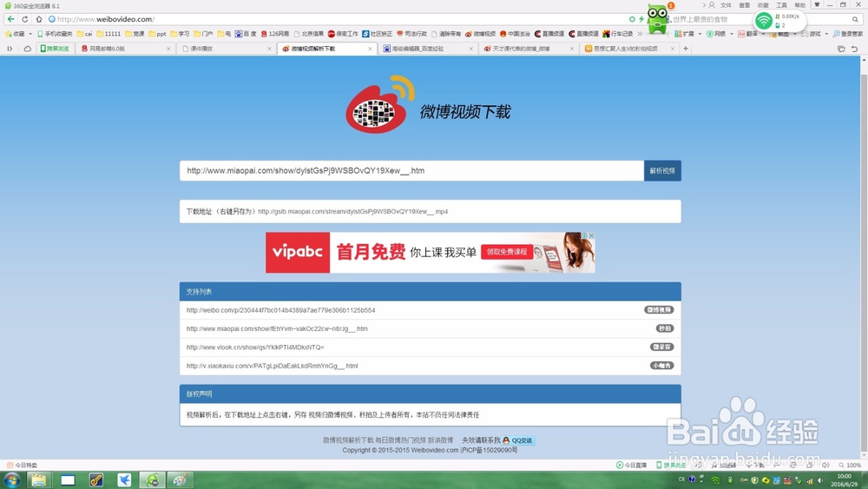
Task: Open the 文件 menu
Action: point(726,5)
